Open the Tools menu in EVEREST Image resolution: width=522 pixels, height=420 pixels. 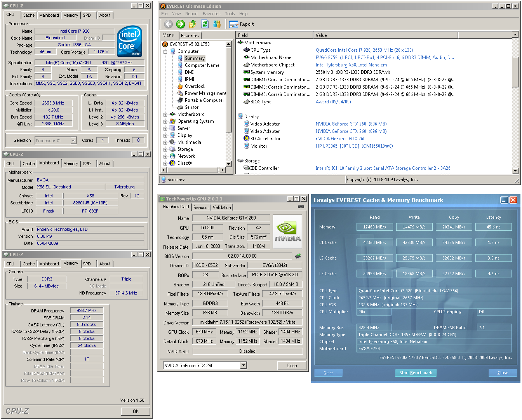pyautogui.click(x=230, y=14)
